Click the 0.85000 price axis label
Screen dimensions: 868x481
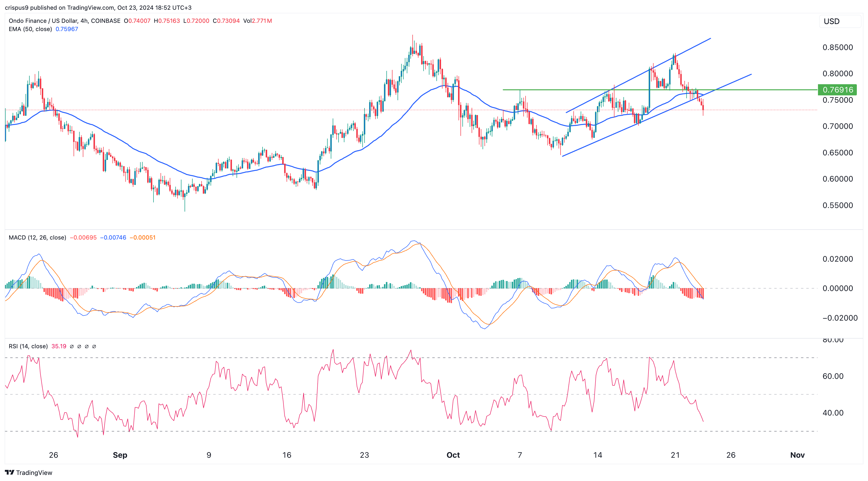(x=838, y=47)
